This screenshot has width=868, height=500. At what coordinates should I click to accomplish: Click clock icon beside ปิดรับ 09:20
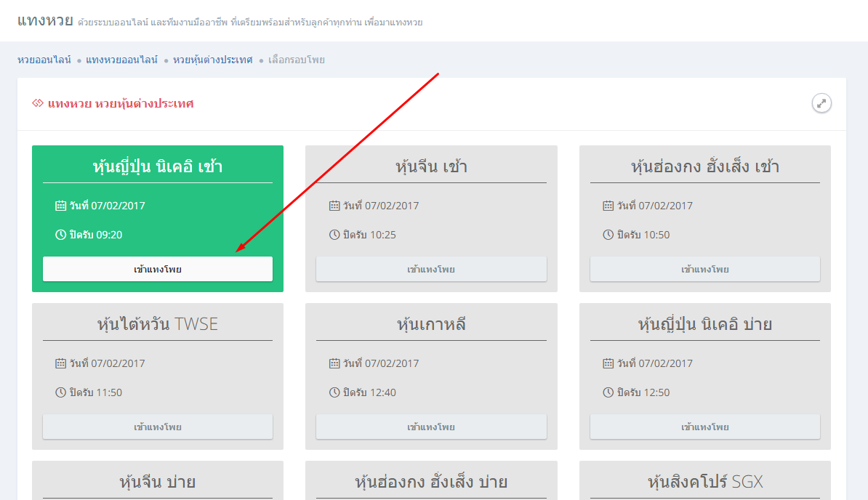click(61, 235)
